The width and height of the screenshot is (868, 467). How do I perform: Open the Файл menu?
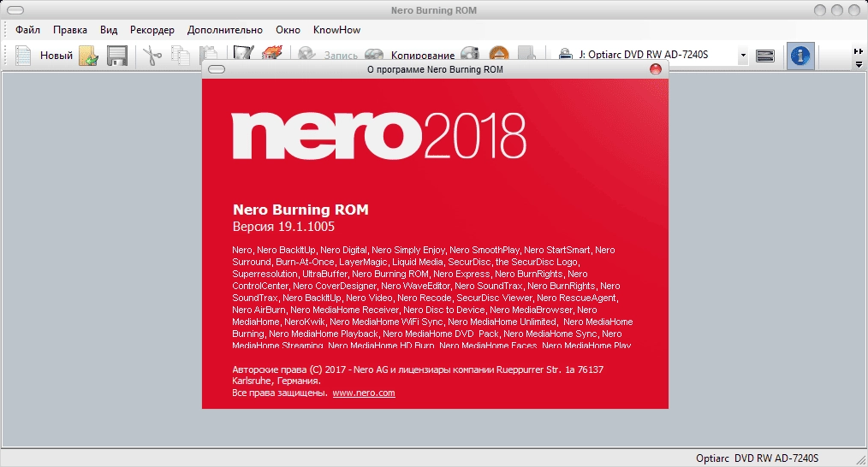point(27,30)
